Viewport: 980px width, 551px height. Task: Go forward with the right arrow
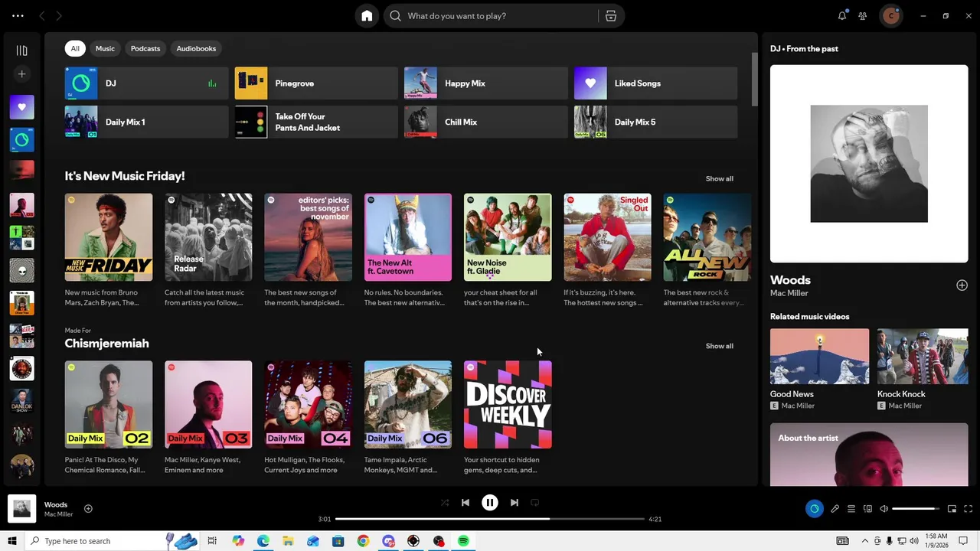(x=59, y=16)
